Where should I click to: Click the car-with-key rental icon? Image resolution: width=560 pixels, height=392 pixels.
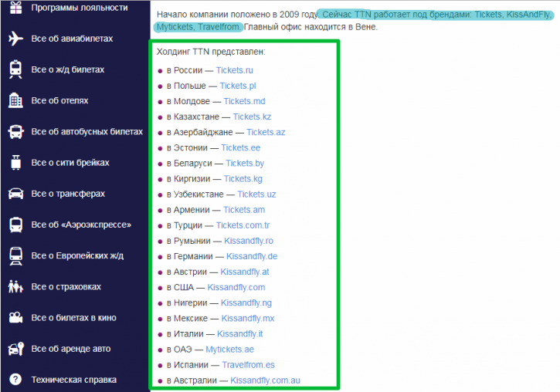click(15, 349)
